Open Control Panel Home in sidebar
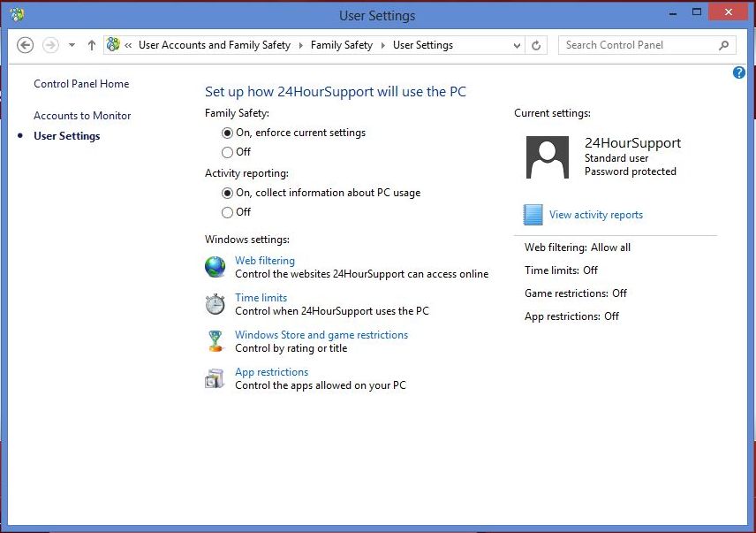The width and height of the screenshot is (756, 533). (81, 84)
